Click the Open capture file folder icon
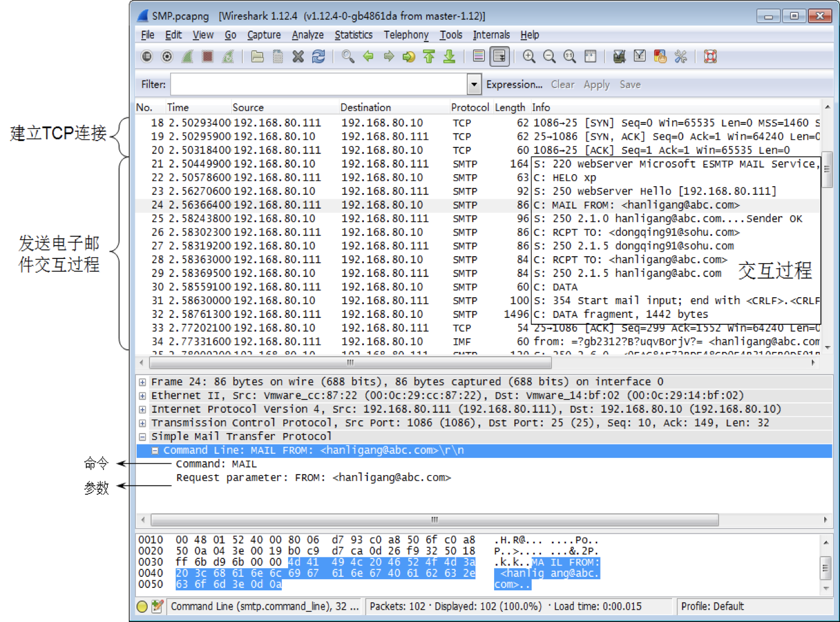 (257, 57)
